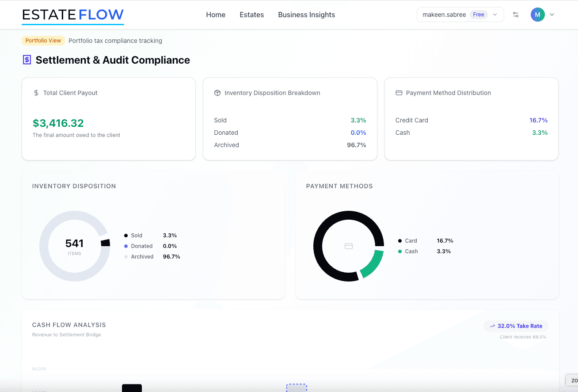Click the card icon inside the payment methods donut

point(349,246)
